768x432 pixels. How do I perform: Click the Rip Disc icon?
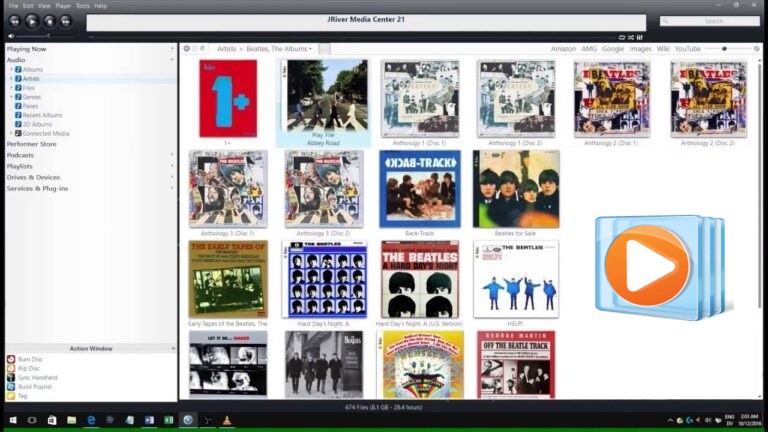click(x=11, y=368)
